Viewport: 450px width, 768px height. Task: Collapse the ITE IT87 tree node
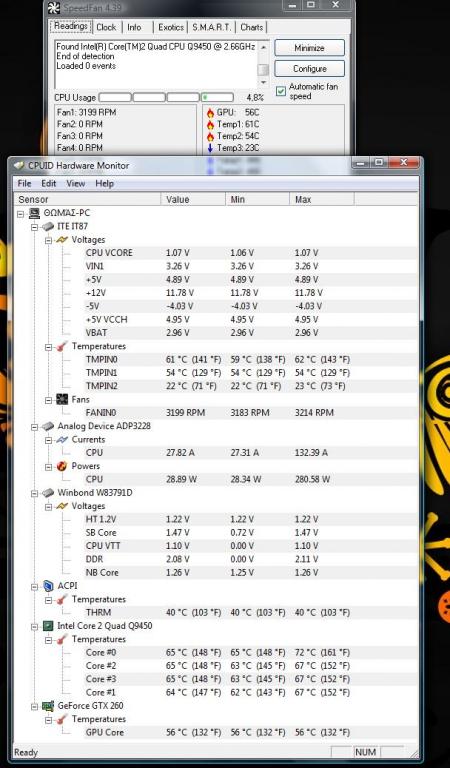(x=34, y=227)
